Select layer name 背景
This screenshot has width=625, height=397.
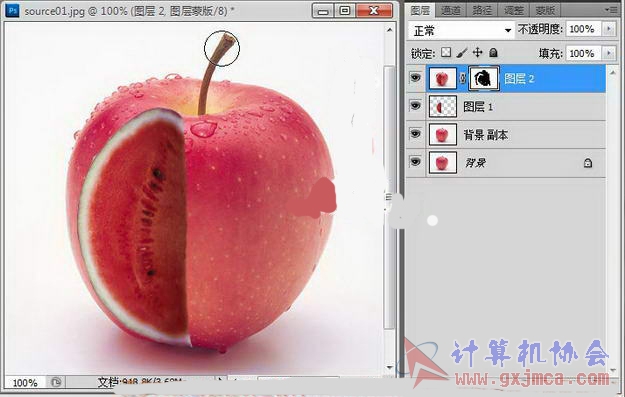click(475, 163)
